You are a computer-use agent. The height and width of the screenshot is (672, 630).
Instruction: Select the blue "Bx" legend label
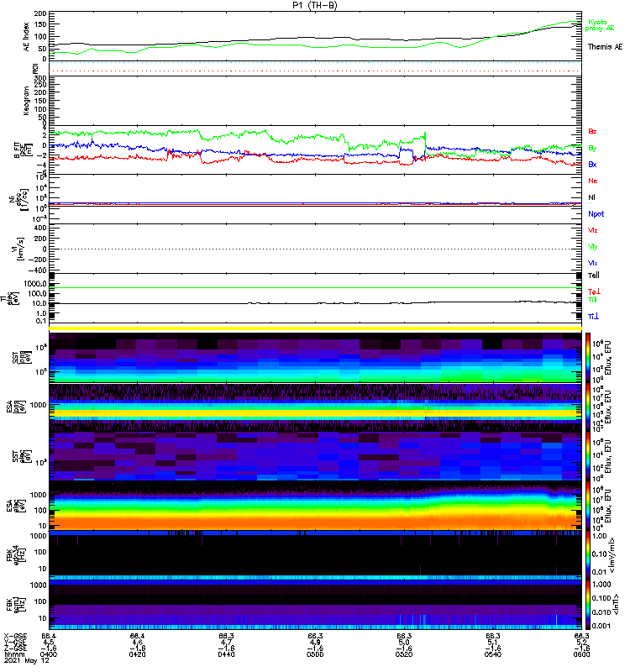[x=592, y=164]
